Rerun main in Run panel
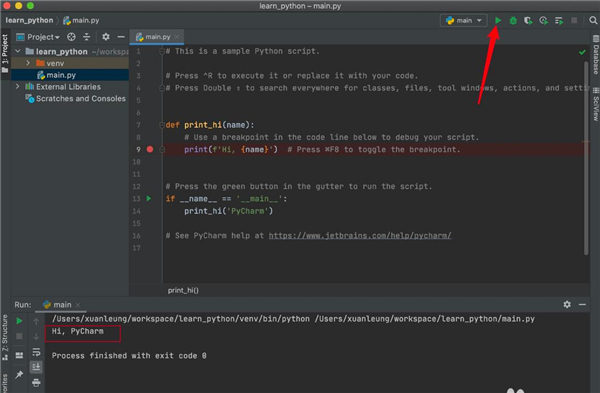Viewport: 600px width, 393px height. 19,321
